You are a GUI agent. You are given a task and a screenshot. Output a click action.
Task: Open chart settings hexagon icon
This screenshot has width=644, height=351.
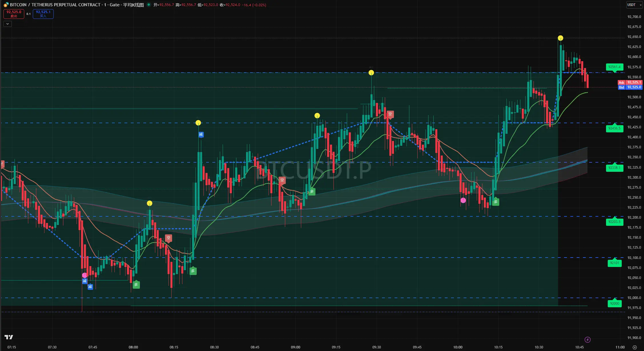click(x=635, y=347)
